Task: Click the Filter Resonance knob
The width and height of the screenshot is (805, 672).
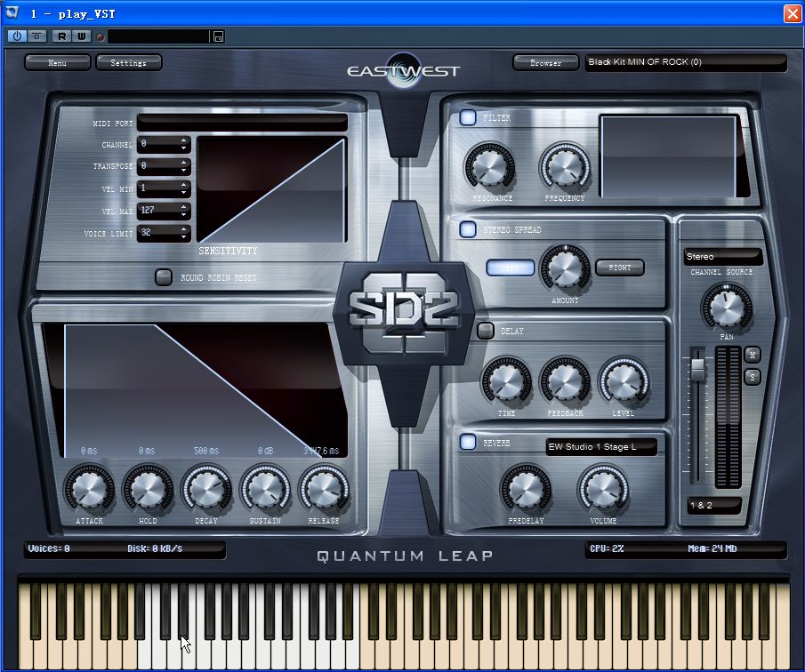Action: pos(490,167)
